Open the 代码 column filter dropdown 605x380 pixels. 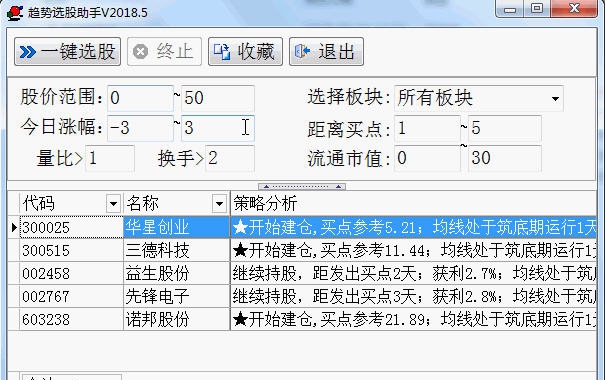[113, 203]
